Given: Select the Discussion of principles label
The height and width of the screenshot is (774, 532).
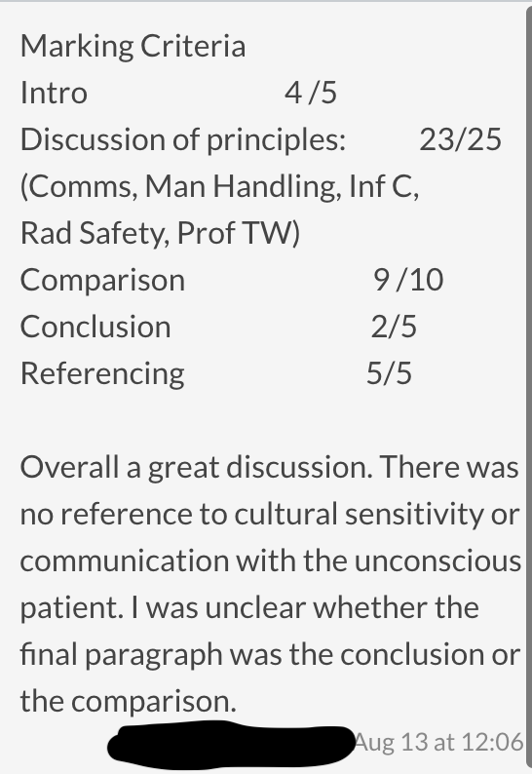Looking at the screenshot, I should 183,139.
